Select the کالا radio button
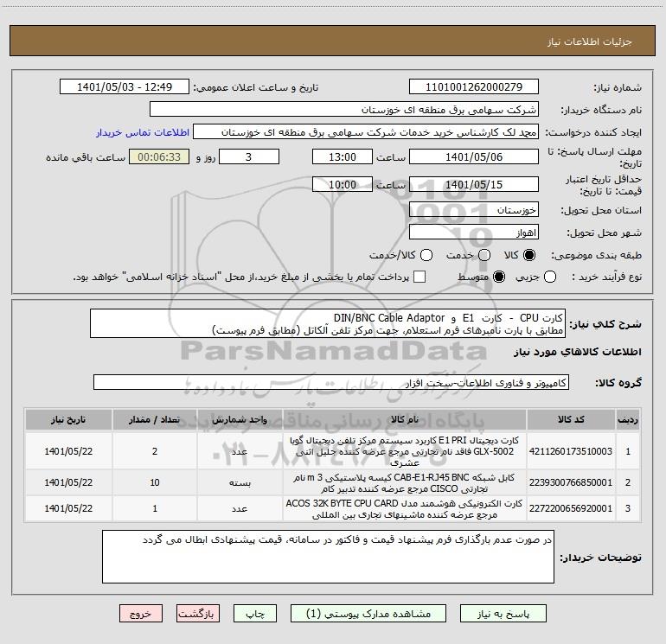 [x=529, y=255]
